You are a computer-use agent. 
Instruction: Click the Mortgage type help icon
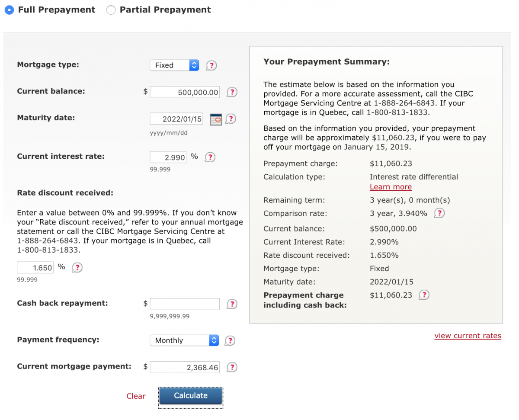pyautogui.click(x=211, y=65)
